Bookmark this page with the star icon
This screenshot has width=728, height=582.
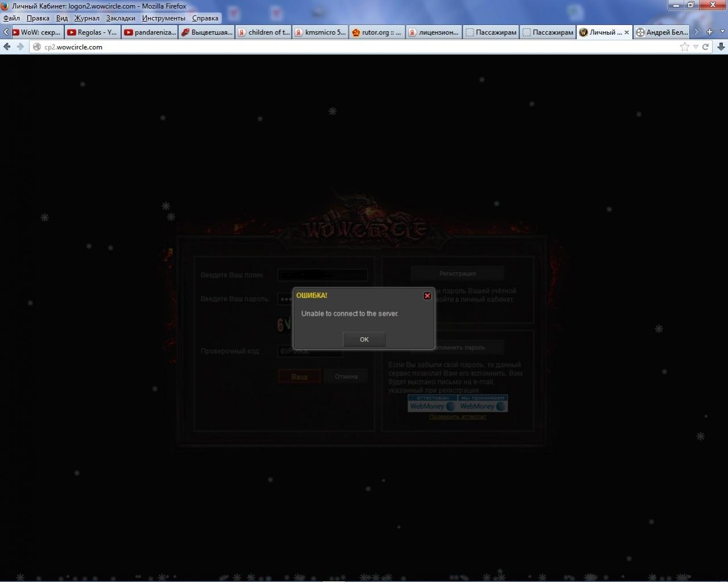(x=684, y=47)
